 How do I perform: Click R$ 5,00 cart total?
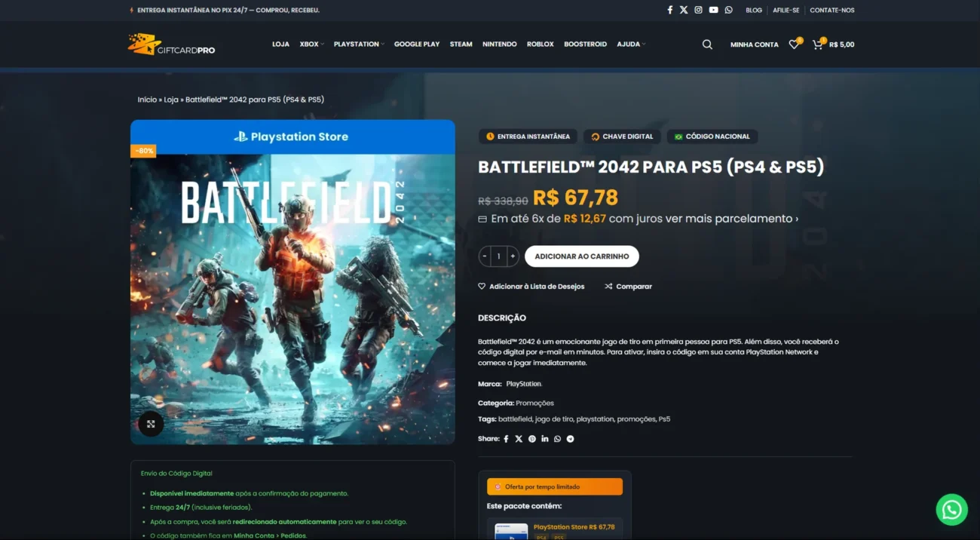pyautogui.click(x=841, y=44)
